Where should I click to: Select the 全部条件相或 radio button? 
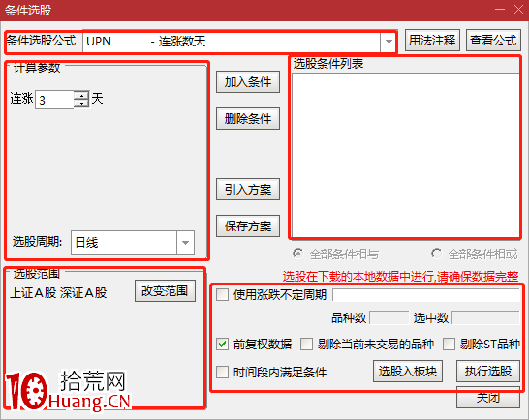point(436,254)
